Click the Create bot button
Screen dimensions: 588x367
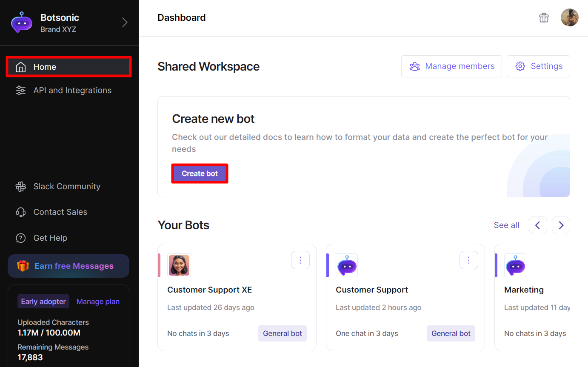[200, 174]
